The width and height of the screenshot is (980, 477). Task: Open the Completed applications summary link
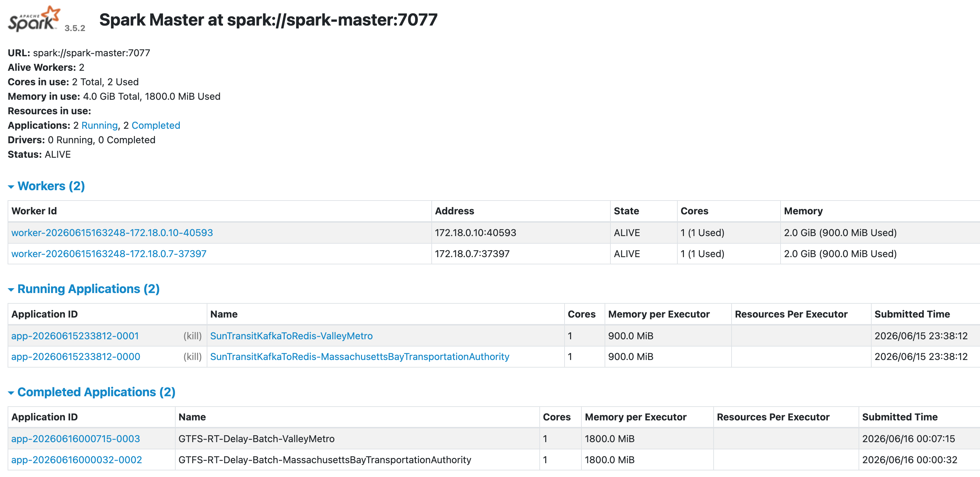pyautogui.click(x=156, y=125)
